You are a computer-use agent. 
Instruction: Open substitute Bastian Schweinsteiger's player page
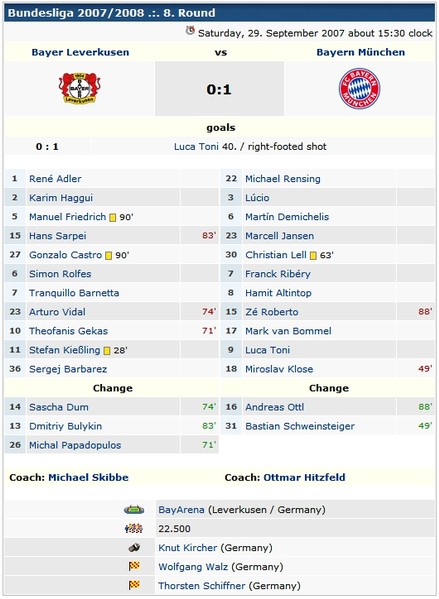point(300,426)
